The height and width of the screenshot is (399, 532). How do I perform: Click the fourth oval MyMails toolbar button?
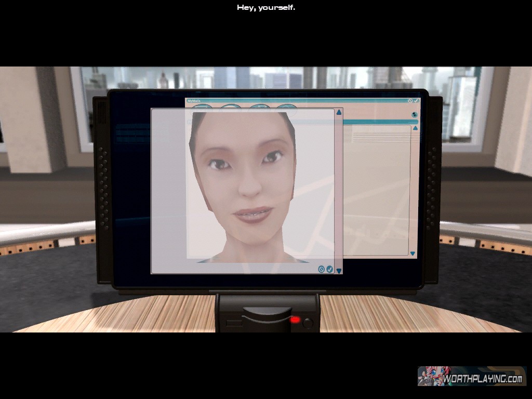287,107
